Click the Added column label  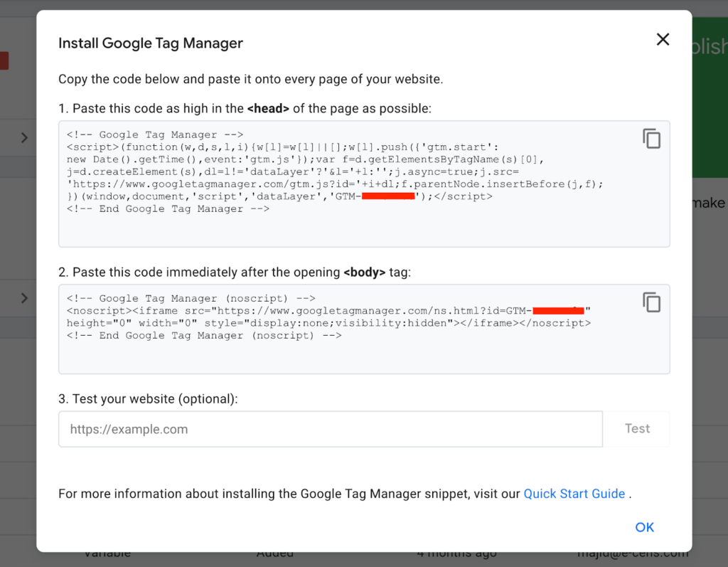tap(276, 552)
